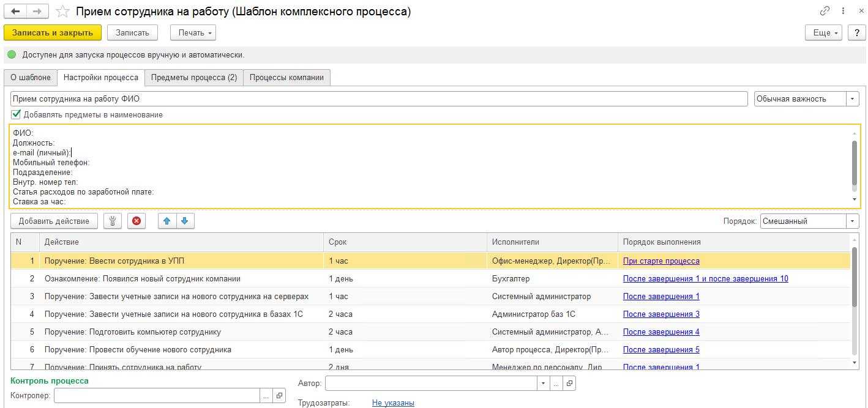Open the Контролер field open-form icon
The image size is (868, 408).
pos(279,396)
